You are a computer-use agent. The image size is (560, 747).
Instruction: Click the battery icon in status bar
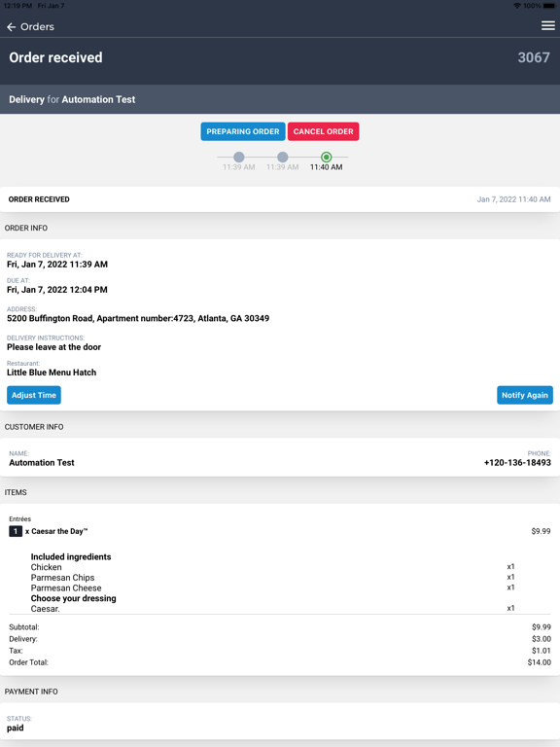coord(548,6)
